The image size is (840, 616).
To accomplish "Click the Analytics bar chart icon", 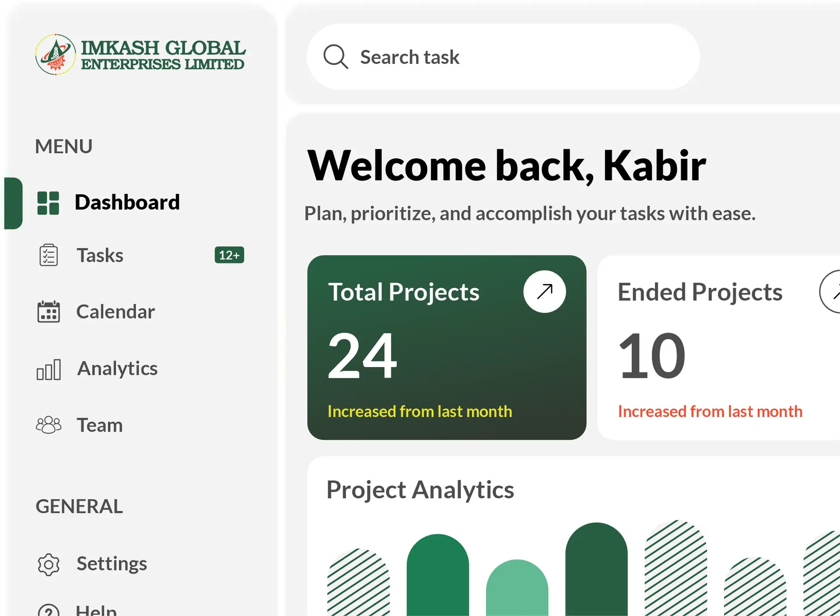I will 48,369.
